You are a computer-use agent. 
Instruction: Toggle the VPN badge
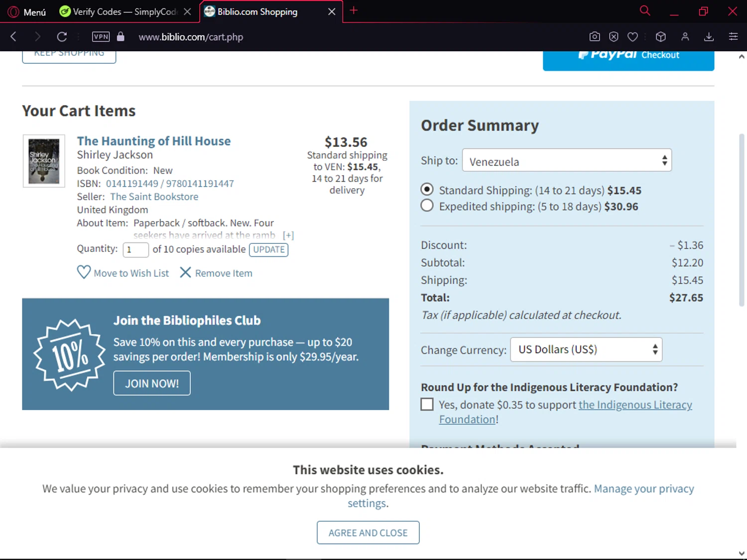101,36
